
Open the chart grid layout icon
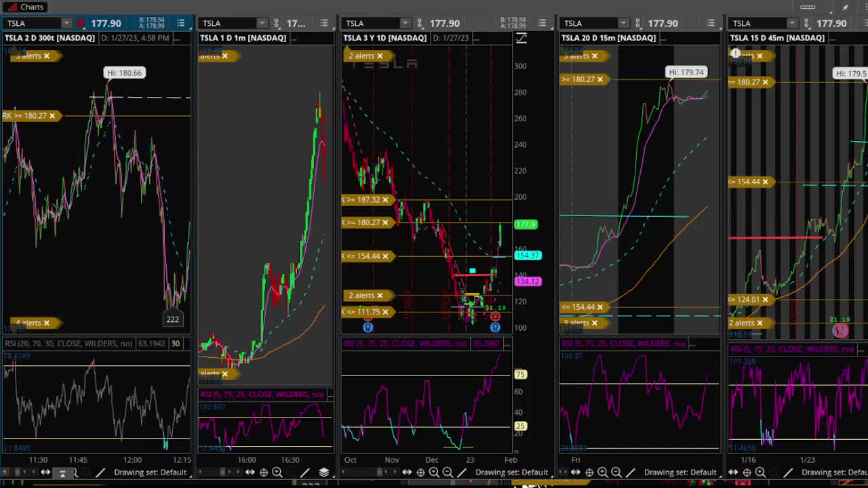(x=807, y=7)
